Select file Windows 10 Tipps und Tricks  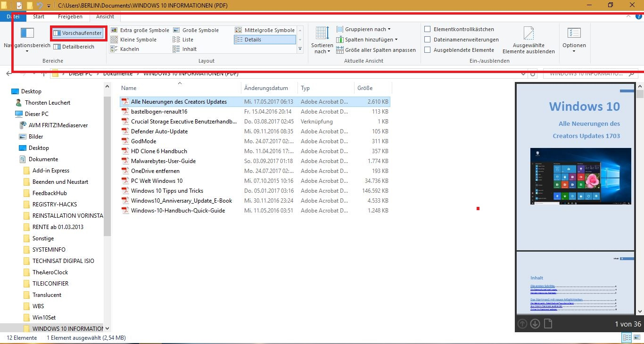pos(167,191)
